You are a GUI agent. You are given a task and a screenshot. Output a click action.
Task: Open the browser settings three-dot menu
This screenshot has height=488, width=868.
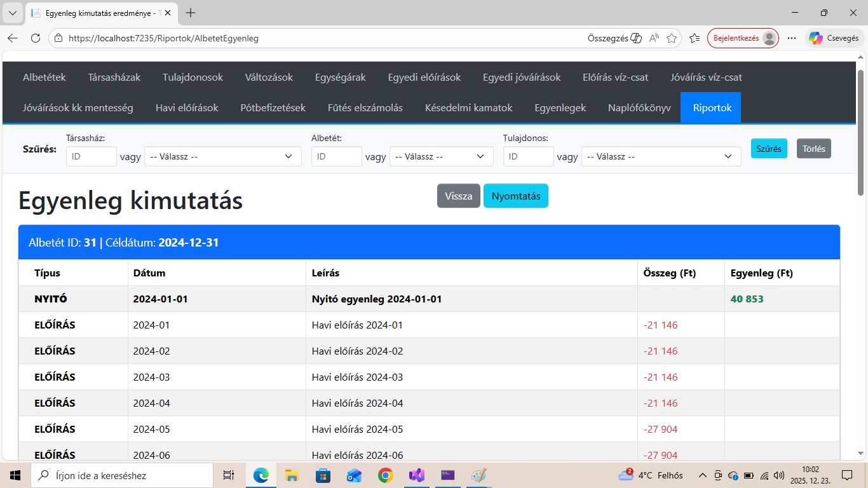tap(792, 38)
